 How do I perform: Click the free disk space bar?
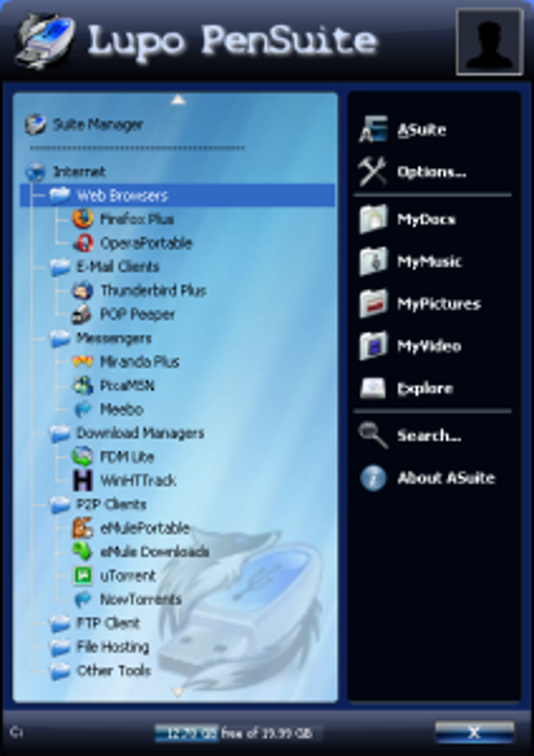pos(239,733)
